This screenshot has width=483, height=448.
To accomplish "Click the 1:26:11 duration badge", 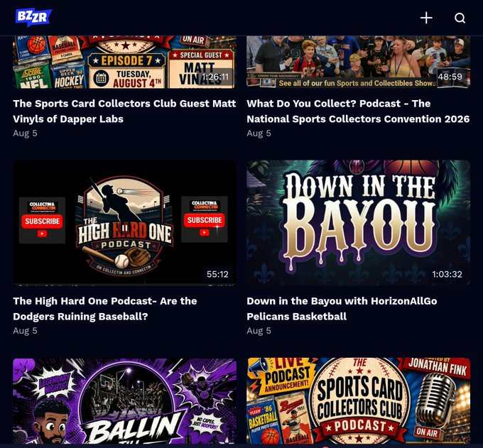I will coord(215,77).
